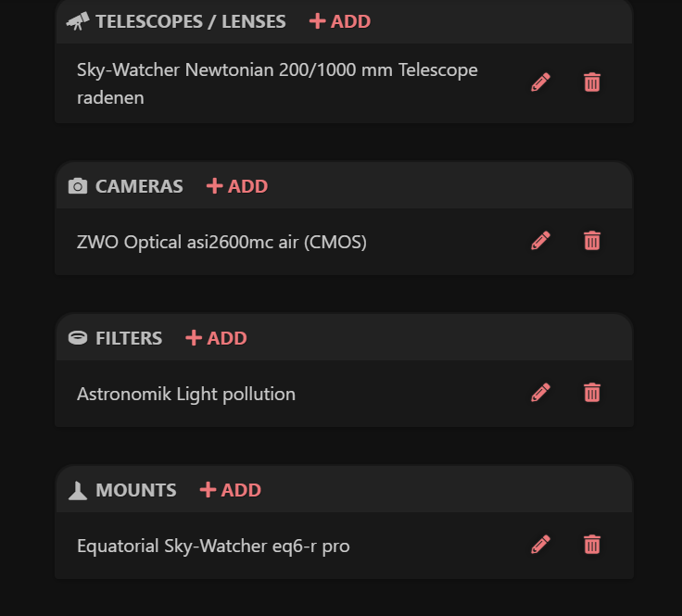Click the filter disc icon beside Filters
The width and height of the screenshot is (682, 616).
78,338
